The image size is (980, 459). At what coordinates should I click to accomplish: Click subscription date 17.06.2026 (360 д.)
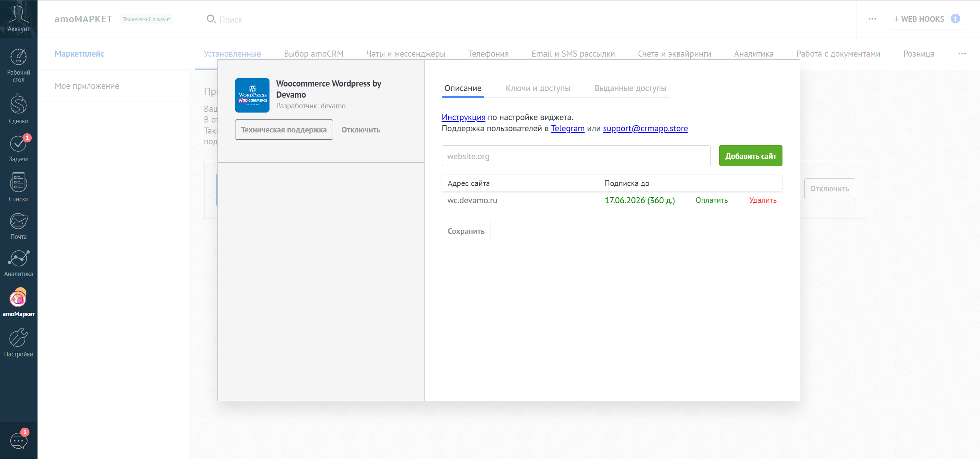(639, 200)
